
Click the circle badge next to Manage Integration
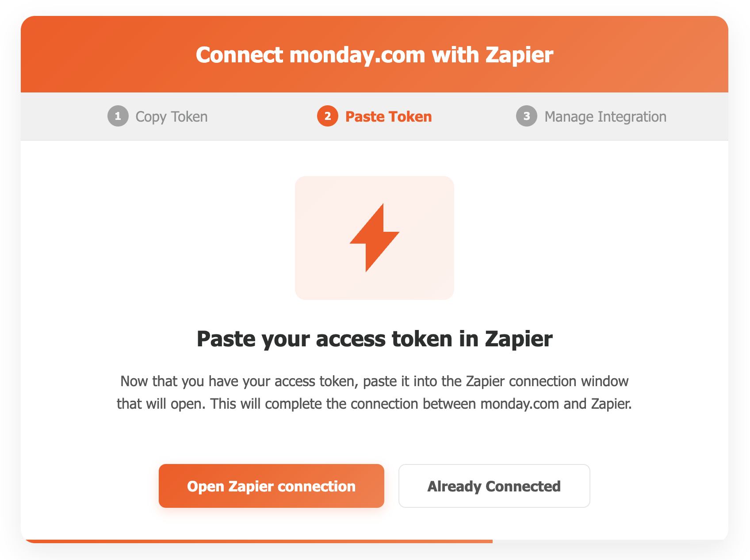[x=526, y=116]
